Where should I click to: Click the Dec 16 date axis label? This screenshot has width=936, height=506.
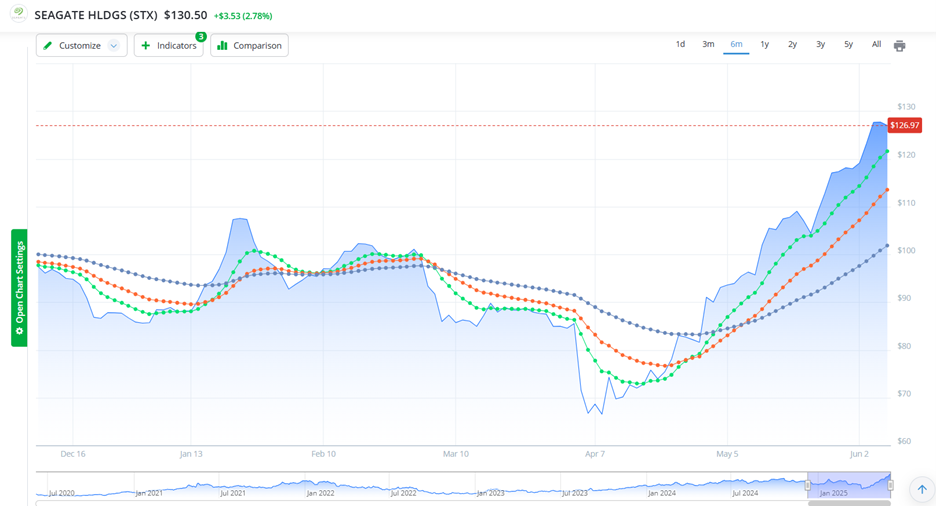(x=73, y=454)
